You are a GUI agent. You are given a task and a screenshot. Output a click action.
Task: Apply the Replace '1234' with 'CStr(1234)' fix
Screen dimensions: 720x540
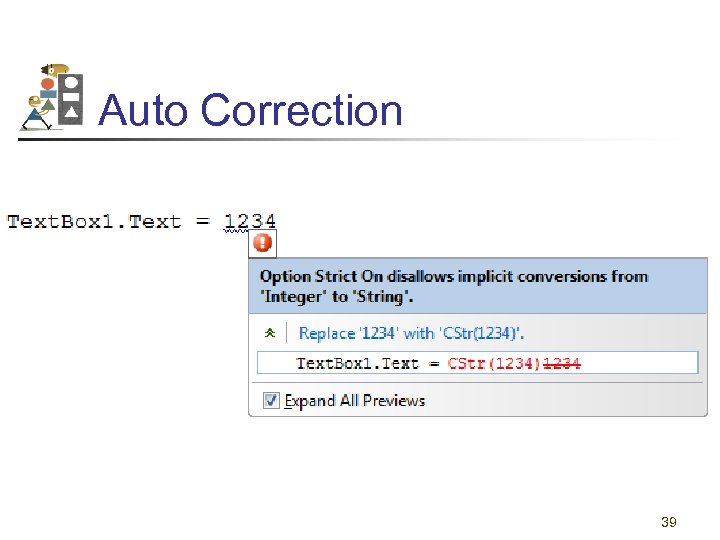[411, 333]
